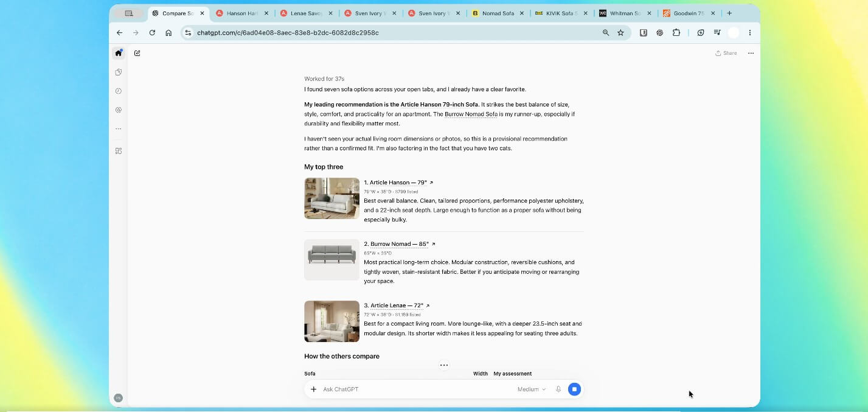Open the Chrome three-dot menu
Image resolution: width=868 pixels, height=412 pixels.
[750, 33]
